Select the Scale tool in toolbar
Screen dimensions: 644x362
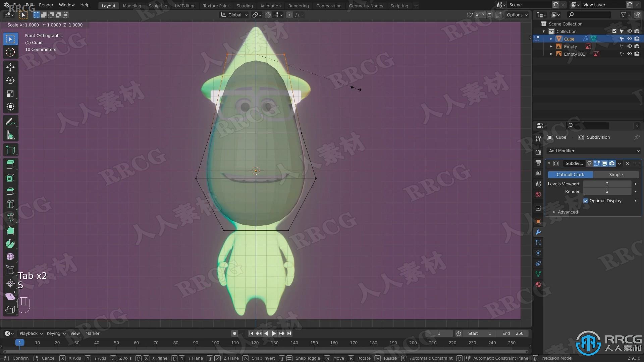(x=11, y=93)
